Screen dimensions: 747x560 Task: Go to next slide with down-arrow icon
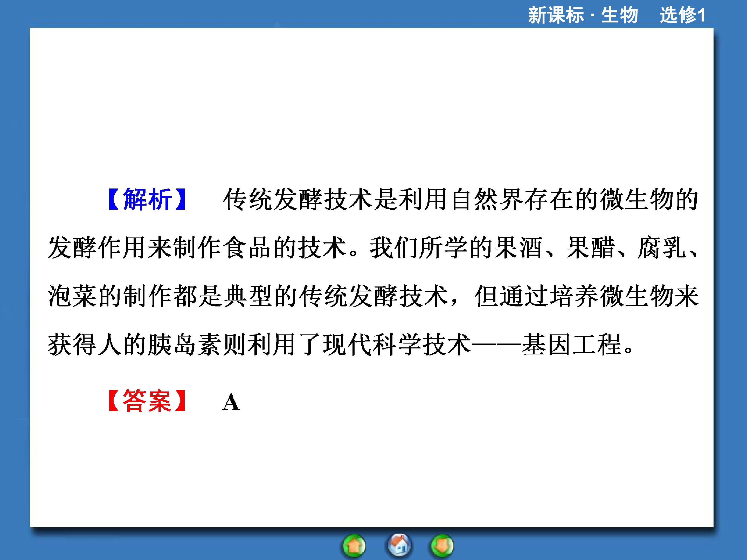coord(442,546)
